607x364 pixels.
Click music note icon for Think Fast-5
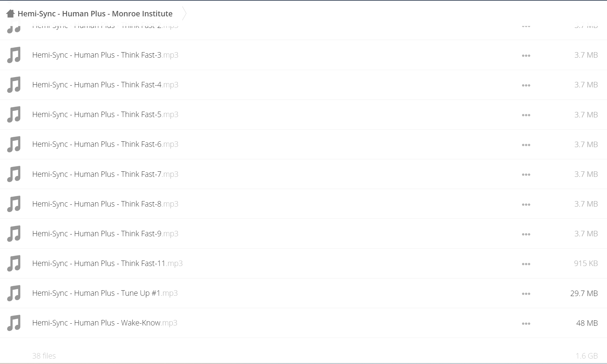point(14,114)
